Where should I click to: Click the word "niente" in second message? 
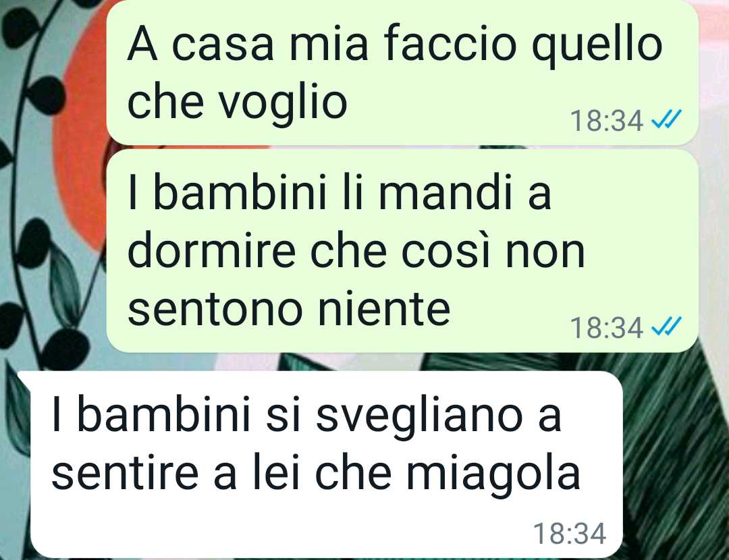tap(384, 309)
